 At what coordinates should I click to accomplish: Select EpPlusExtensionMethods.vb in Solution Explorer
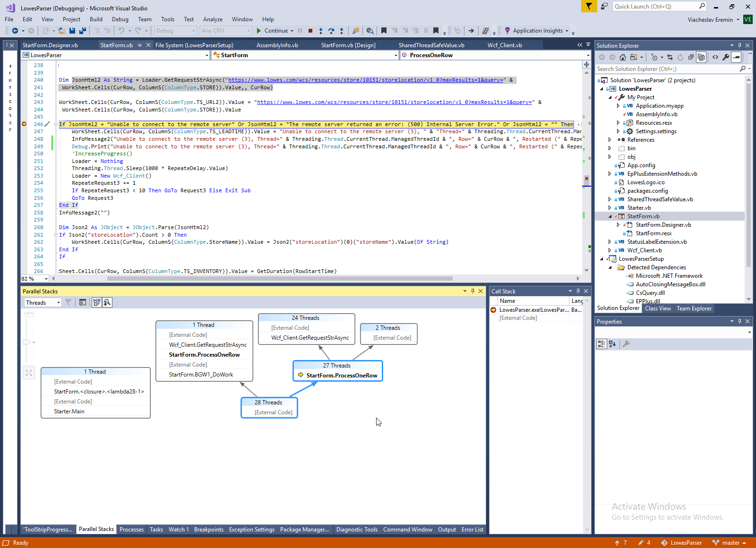point(662,174)
